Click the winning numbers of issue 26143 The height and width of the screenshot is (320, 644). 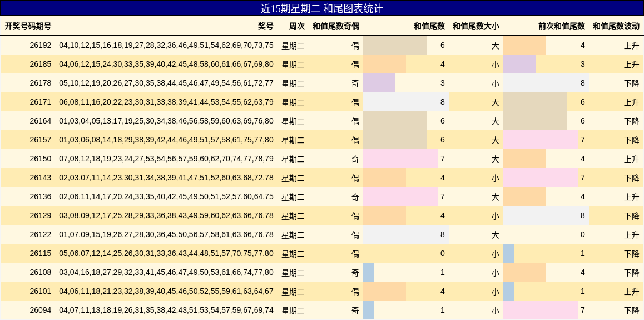tap(166, 178)
